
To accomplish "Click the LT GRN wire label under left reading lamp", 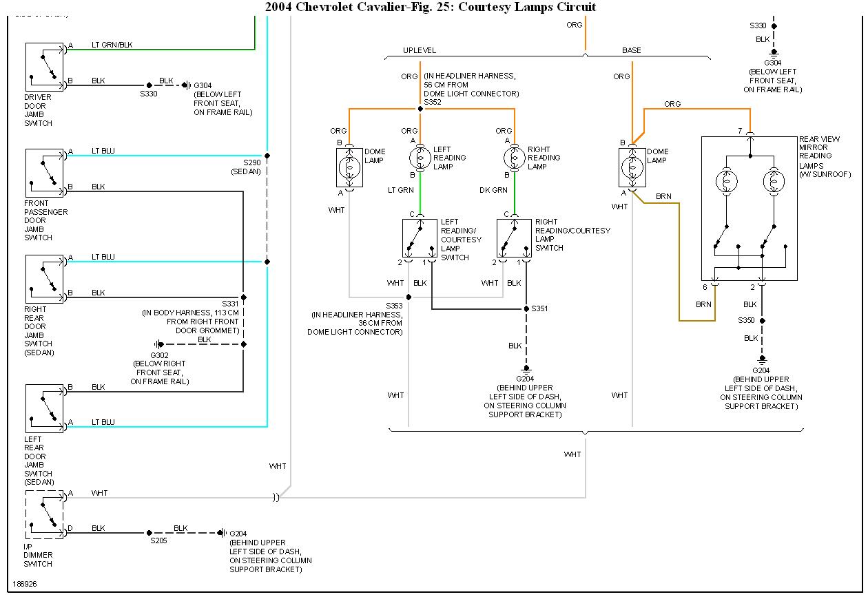I will pyautogui.click(x=401, y=190).
